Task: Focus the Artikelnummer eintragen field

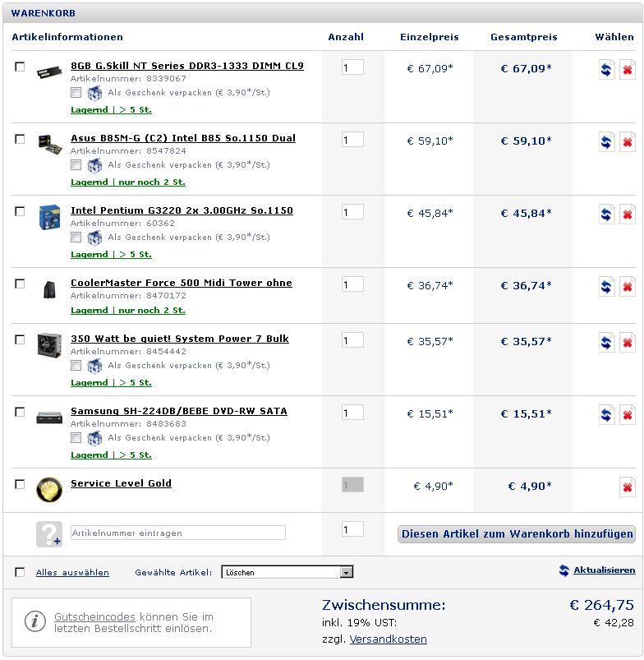Action: (x=178, y=533)
